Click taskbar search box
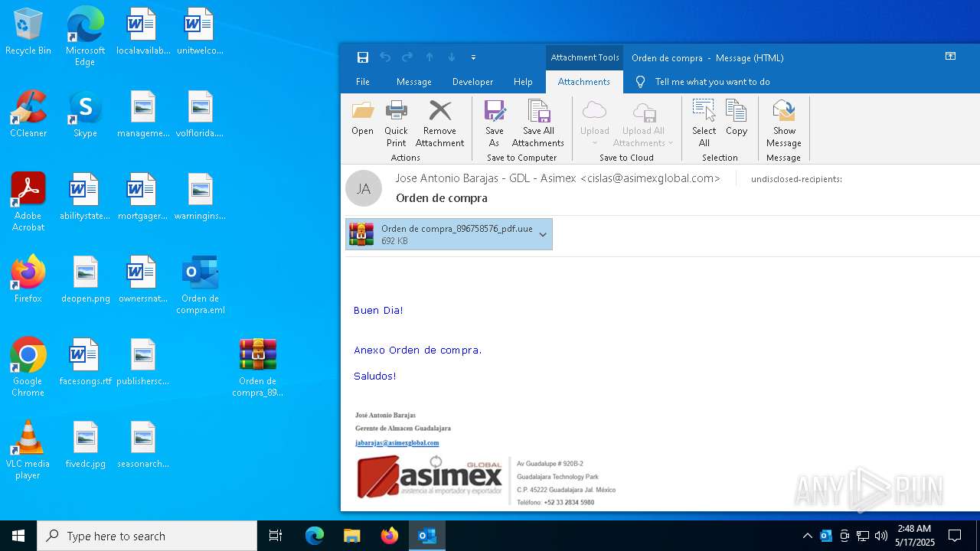The height and width of the screenshot is (551, 980). tap(147, 536)
